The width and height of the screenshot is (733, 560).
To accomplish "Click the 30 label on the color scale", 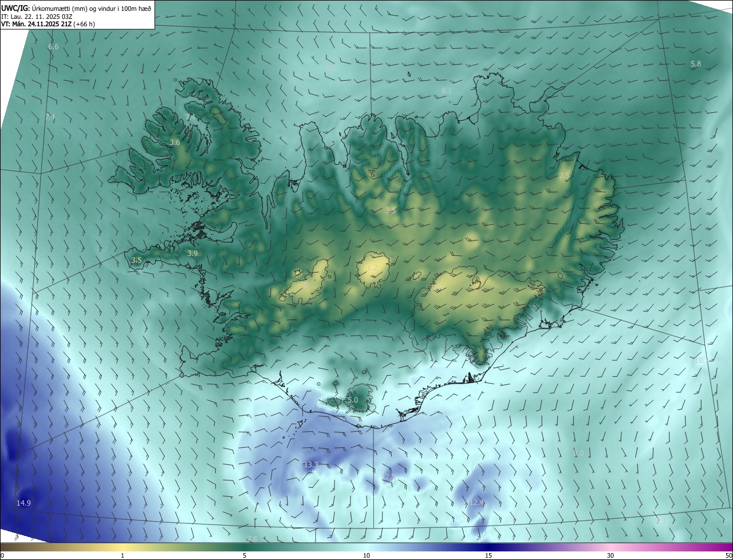I will (610, 555).
